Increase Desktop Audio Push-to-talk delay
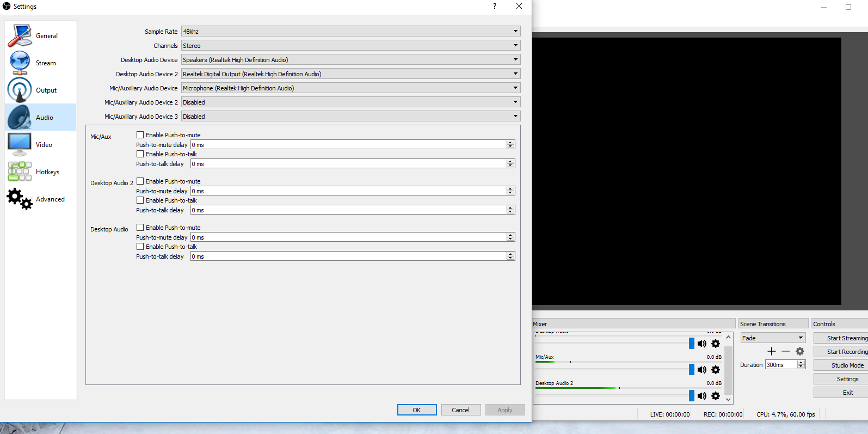The width and height of the screenshot is (868, 434). pyautogui.click(x=510, y=254)
